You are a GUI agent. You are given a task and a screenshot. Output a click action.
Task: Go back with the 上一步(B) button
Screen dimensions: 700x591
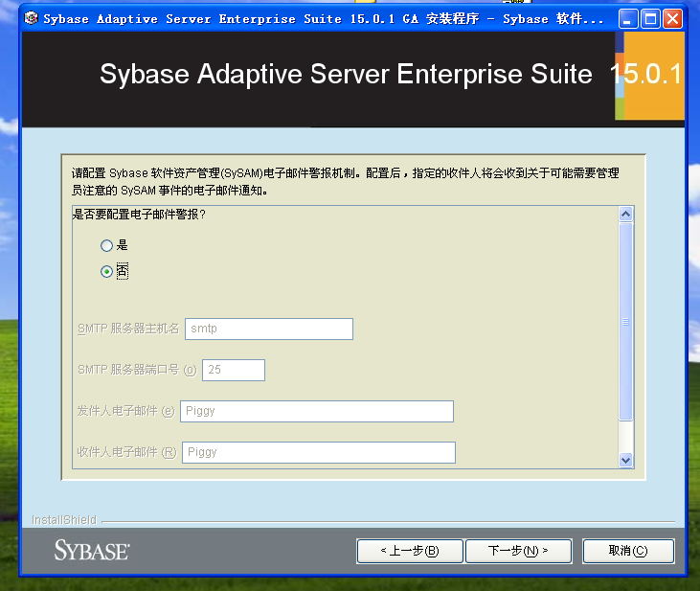(x=410, y=551)
